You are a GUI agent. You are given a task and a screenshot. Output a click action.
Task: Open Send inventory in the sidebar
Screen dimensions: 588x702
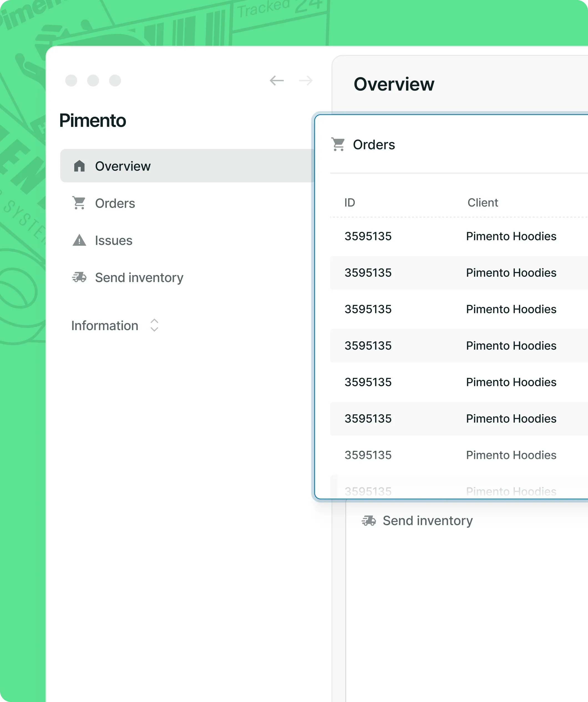pos(139,278)
